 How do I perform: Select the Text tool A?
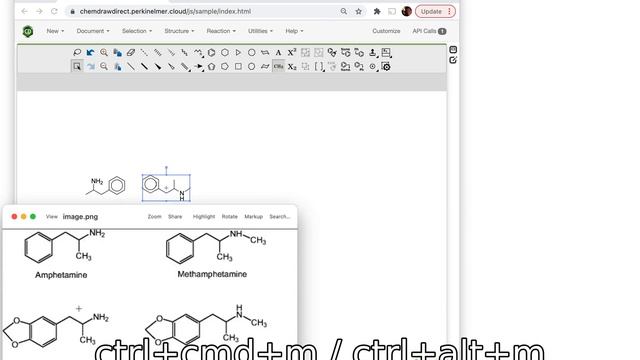pos(278,52)
